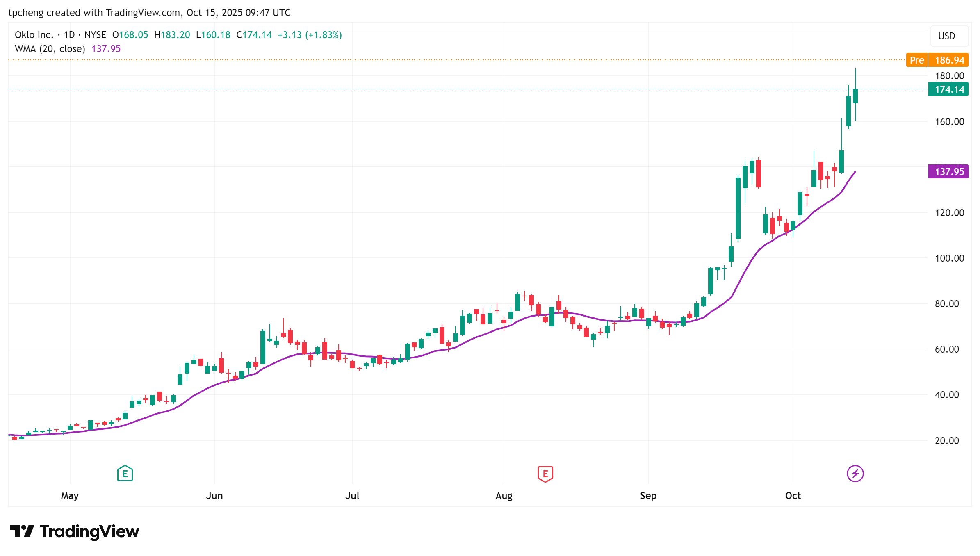The image size is (980, 556).
Task: Click the orange Pre pre-market label
Action: point(916,60)
